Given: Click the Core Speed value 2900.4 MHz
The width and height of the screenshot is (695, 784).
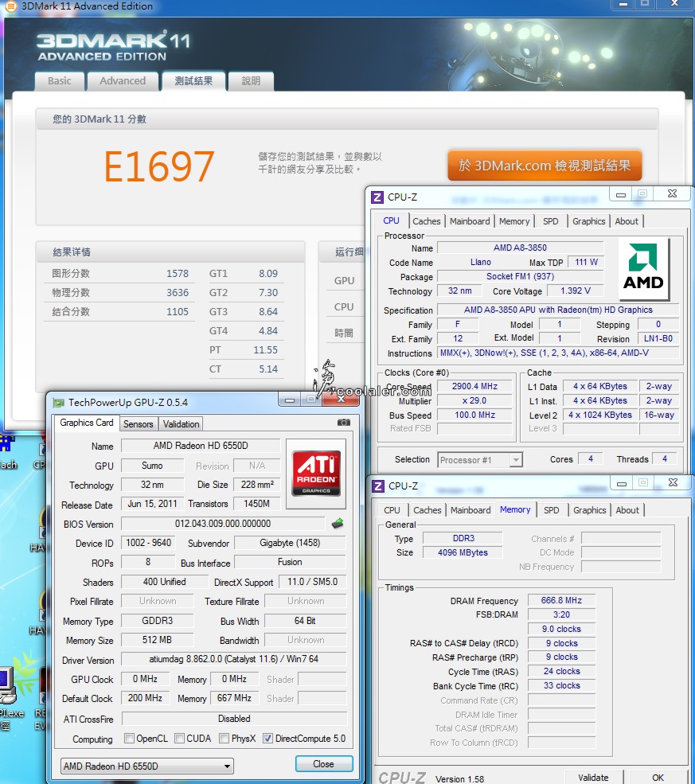Looking at the screenshot, I should click(474, 387).
